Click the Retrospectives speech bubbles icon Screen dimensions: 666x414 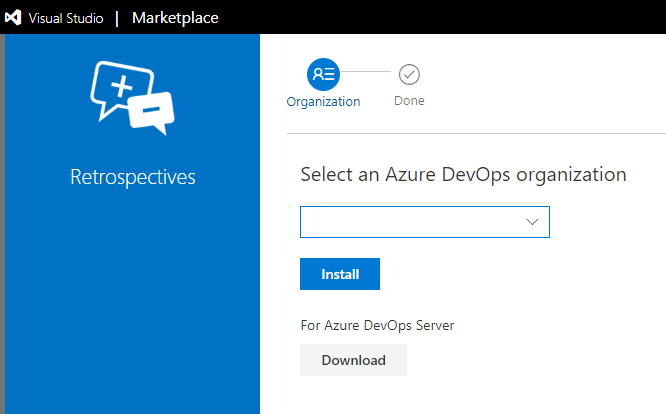coord(132,98)
